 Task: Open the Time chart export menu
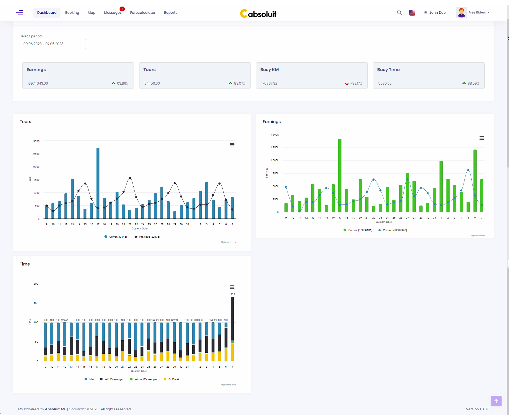pos(232,287)
